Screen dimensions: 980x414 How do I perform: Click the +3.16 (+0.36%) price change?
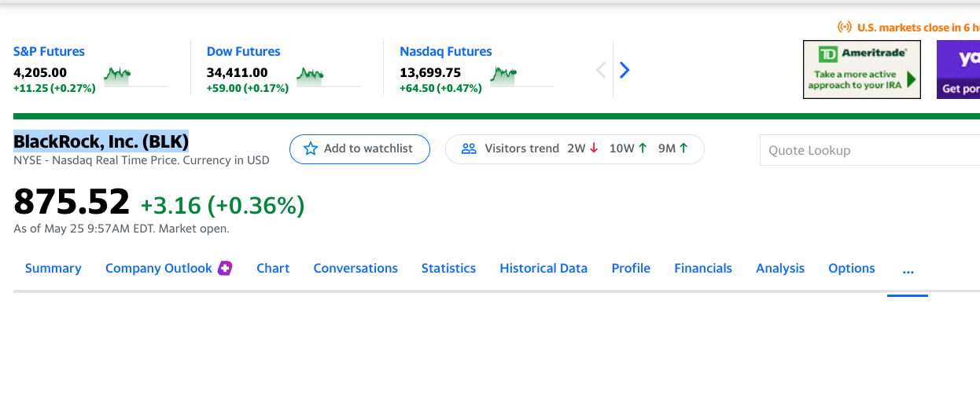tap(223, 206)
